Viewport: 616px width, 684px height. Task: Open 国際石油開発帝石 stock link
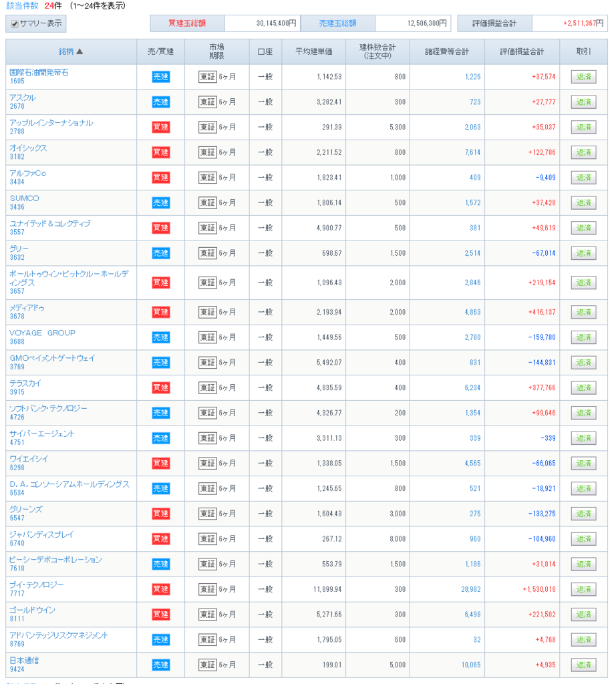[x=39, y=72]
